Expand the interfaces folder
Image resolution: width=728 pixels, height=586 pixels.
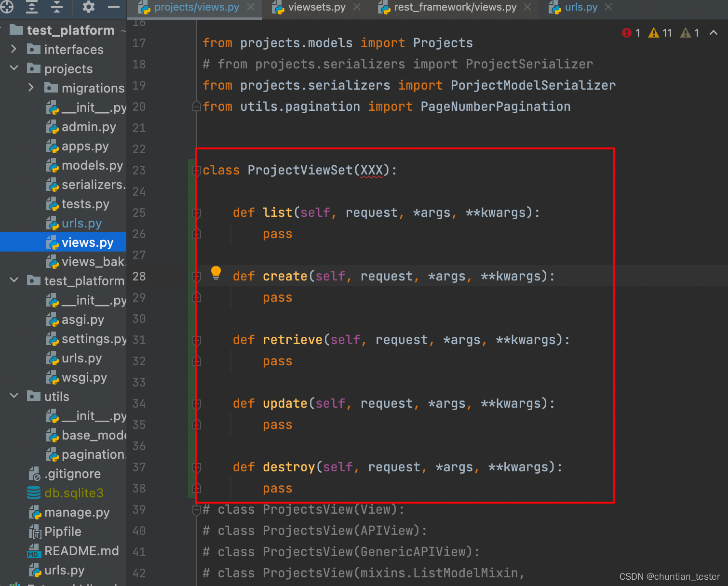tap(13, 49)
